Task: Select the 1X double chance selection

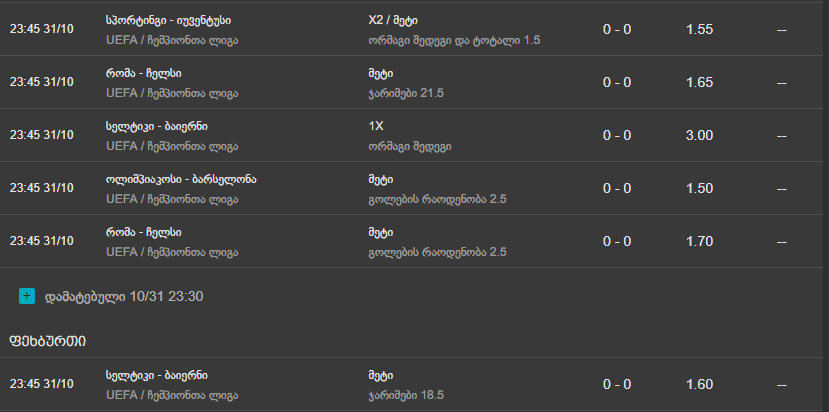Action: point(377,126)
